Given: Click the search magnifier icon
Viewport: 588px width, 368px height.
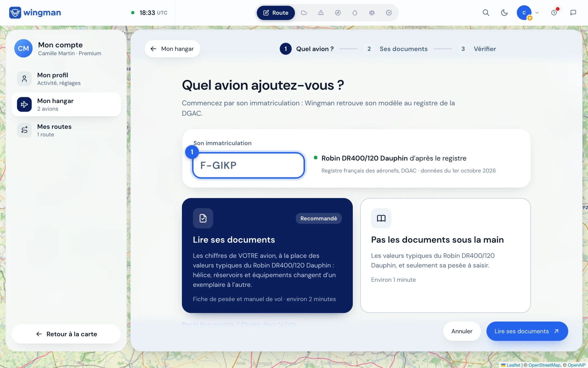Looking at the screenshot, I should click(x=486, y=13).
